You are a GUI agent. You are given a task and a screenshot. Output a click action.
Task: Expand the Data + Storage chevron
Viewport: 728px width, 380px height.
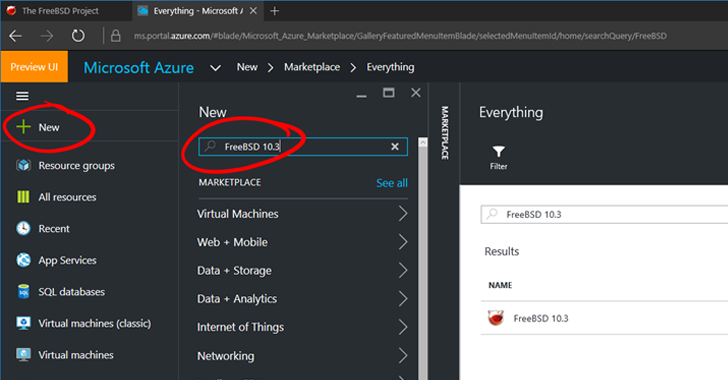(x=403, y=270)
